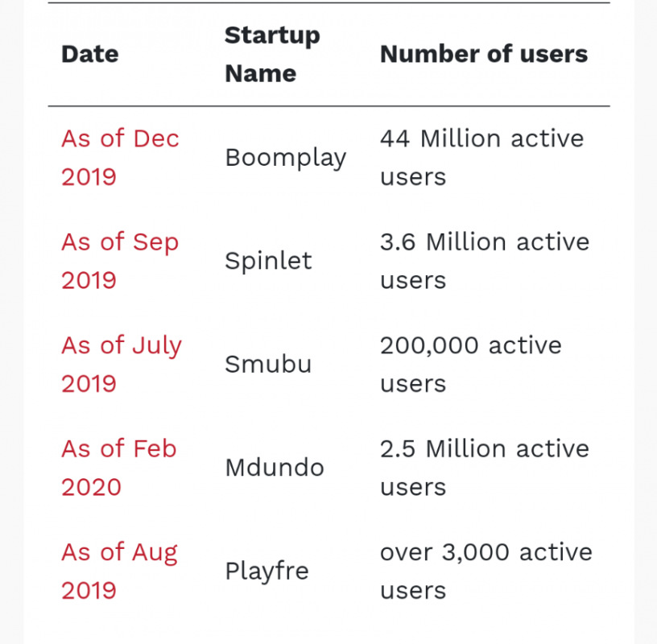This screenshot has width=657, height=644.
Task: Click the Playfre startup name
Action: coord(267,571)
